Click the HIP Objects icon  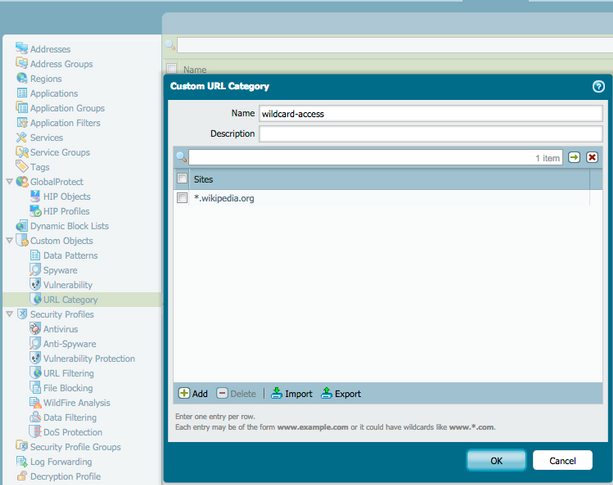tap(35, 196)
